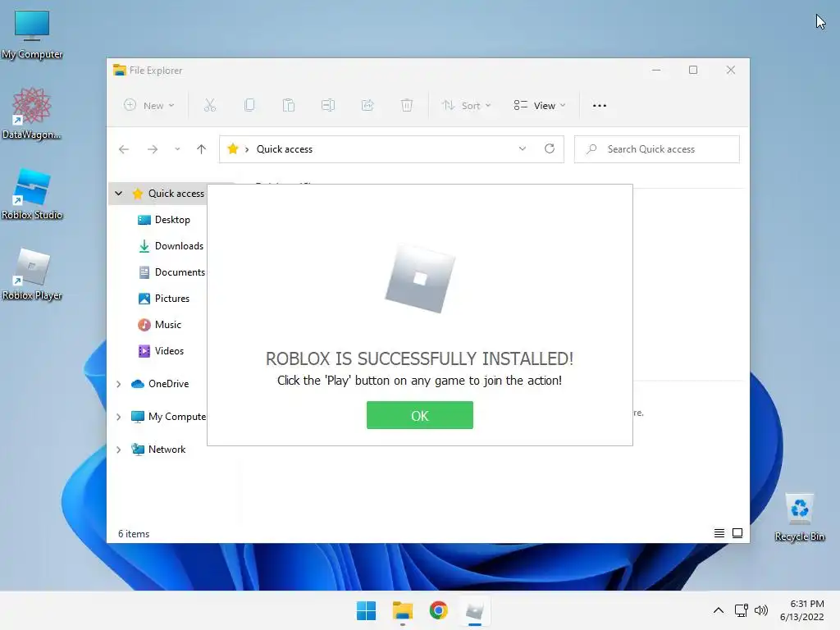The image size is (840, 630).
Task: Click the Roblox Studio desktop shortcut
Action: click(x=32, y=194)
